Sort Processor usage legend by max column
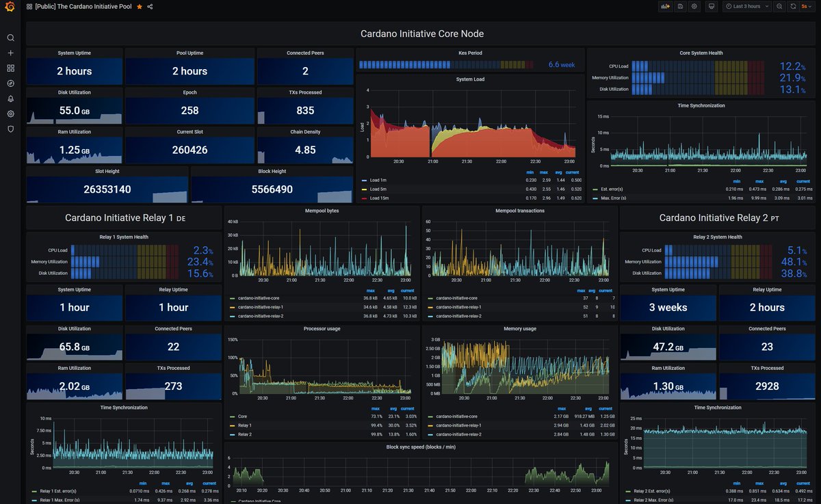The image size is (821, 504). pyautogui.click(x=375, y=408)
